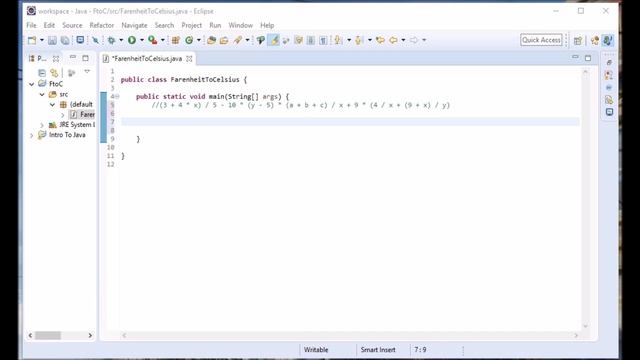Click the Debug bug icon
This screenshot has width=640, height=360.
tap(111, 40)
